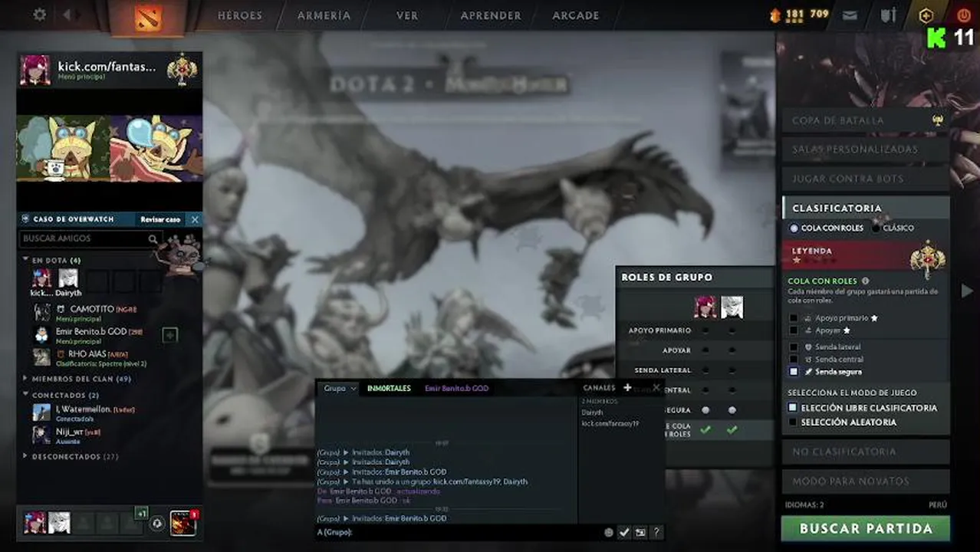Expand Salas personalizadas section
The image size is (980, 552).
click(866, 149)
